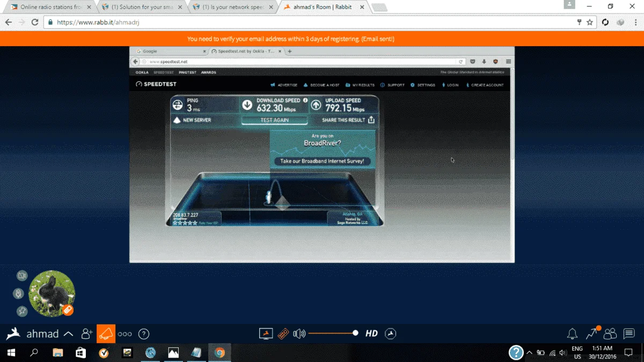Image resolution: width=644 pixels, height=362 pixels.
Task: Open the three-circles more options in Rabbit bar
Action: 125,334
